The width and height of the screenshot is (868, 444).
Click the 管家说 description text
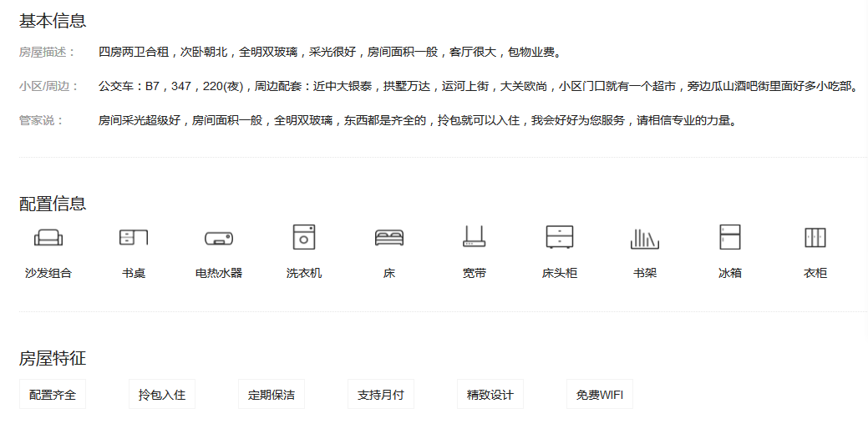(418, 120)
